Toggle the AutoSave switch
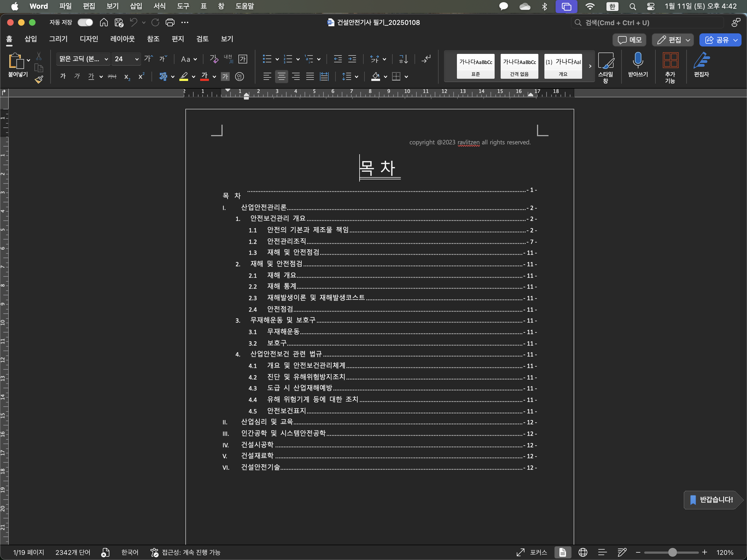Image resolution: width=747 pixels, height=560 pixels. pos(85,23)
